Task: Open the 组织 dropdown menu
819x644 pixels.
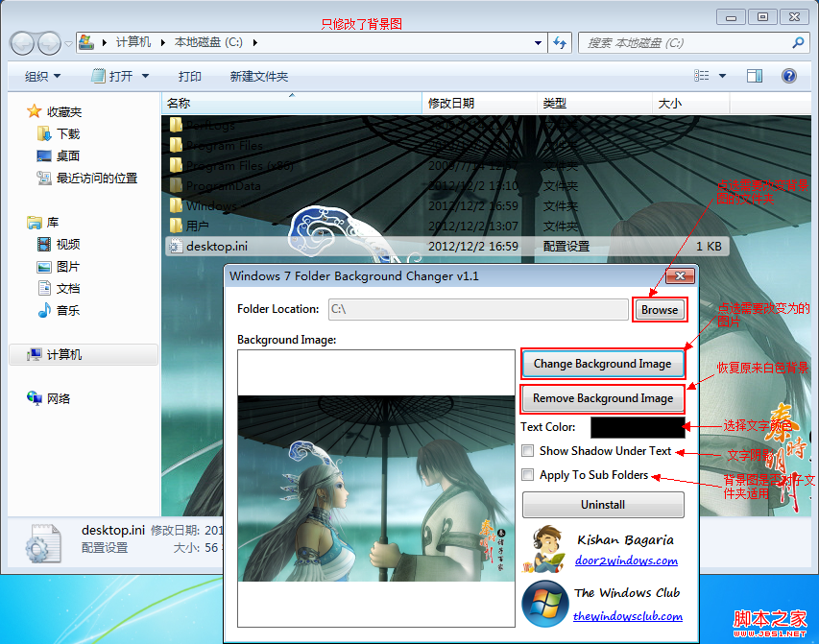Action: pos(42,75)
